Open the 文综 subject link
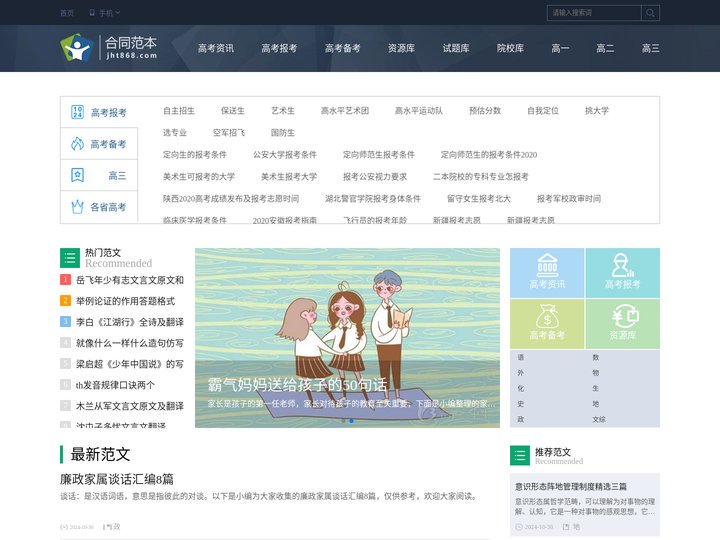The width and height of the screenshot is (720, 540). tap(599, 419)
